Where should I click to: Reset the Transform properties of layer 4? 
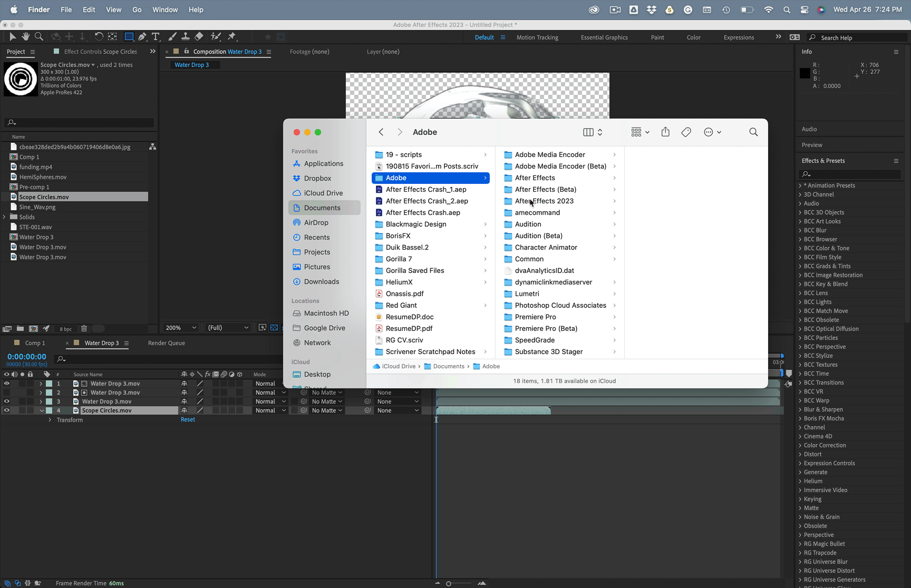click(188, 419)
